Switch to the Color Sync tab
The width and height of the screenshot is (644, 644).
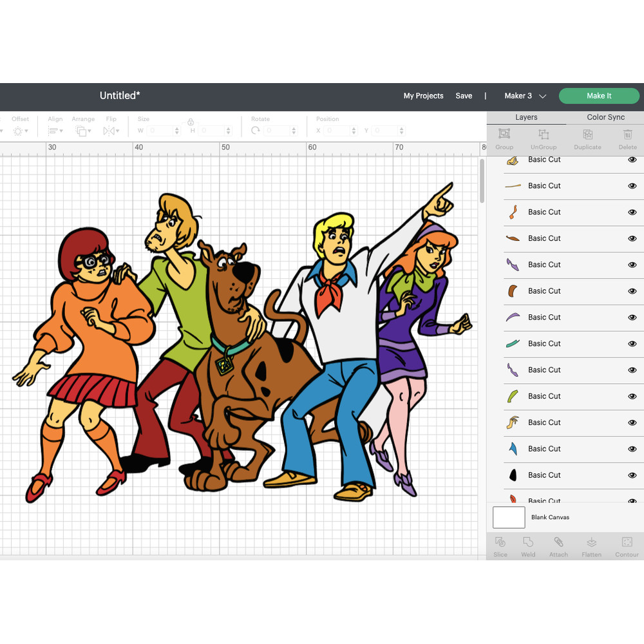605,117
